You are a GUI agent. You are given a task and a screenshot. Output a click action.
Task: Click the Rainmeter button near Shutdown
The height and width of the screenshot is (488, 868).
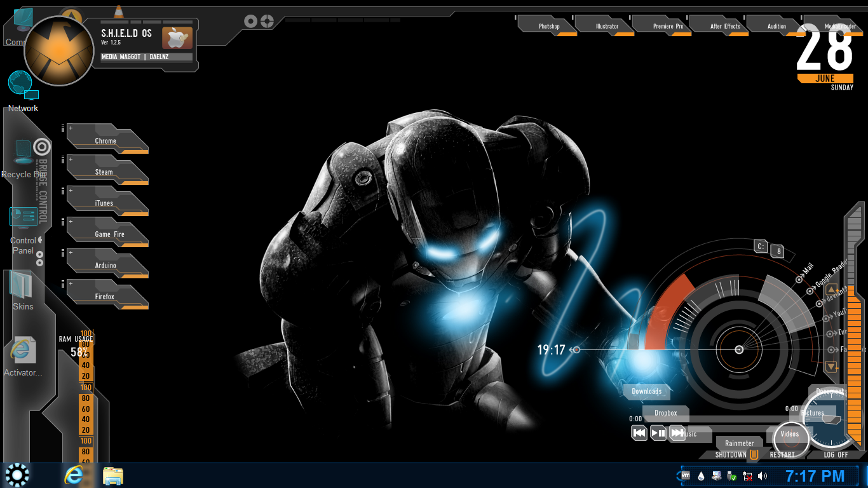(x=739, y=443)
